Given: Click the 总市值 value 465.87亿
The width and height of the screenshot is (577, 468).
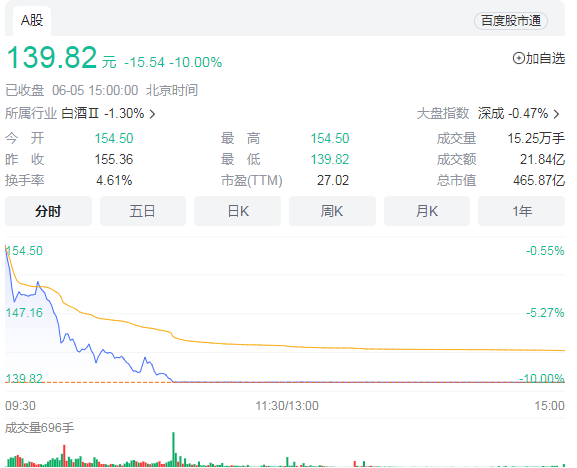Looking at the screenshot, I should pyautogui.click(x=539, y=181).
